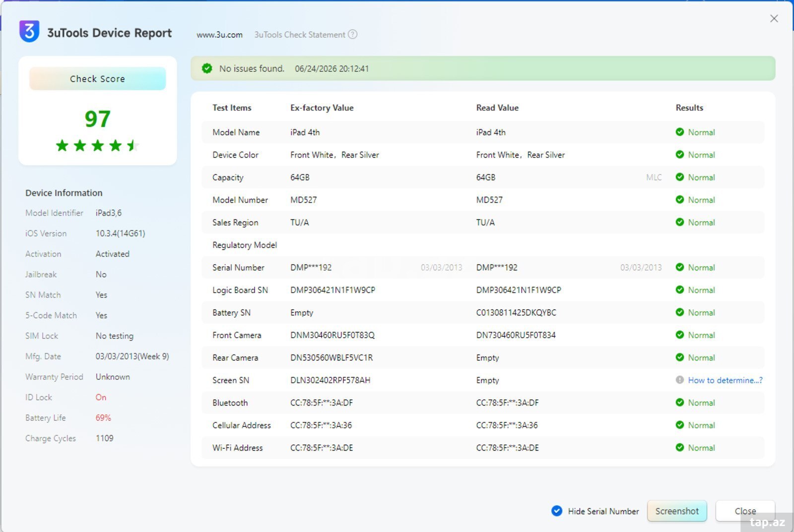This screenshot has height=532, width=794.
Task: Click the Screen SN info icon
Action: coord(680,380)
